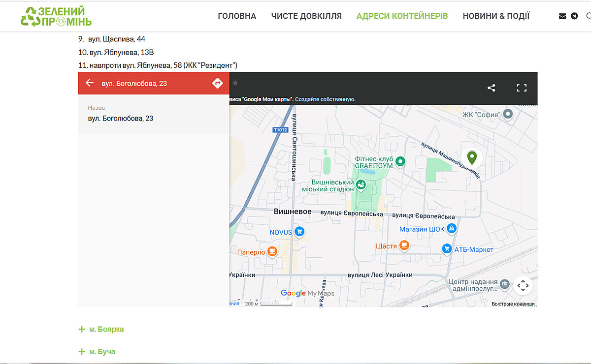
Task: Click the АТБ-Маркет shopping cart marker
Action: pyautogui.click(x=447, y=249)
